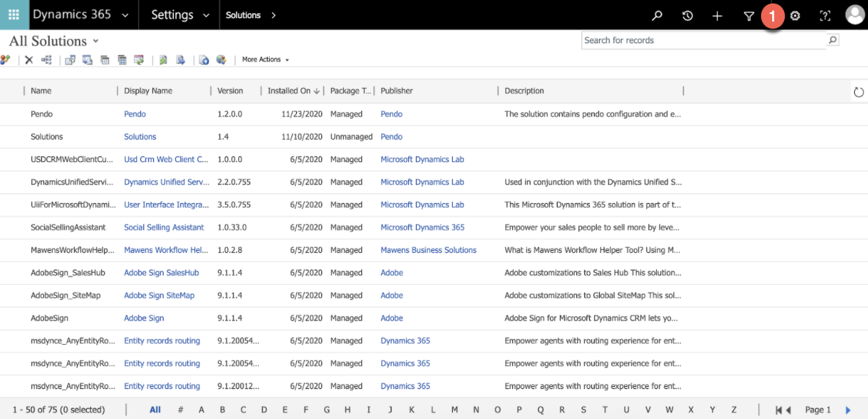868x419 pixels.
Task: Click the version 2.2.0.755 cell
Action: click(234, 182)
